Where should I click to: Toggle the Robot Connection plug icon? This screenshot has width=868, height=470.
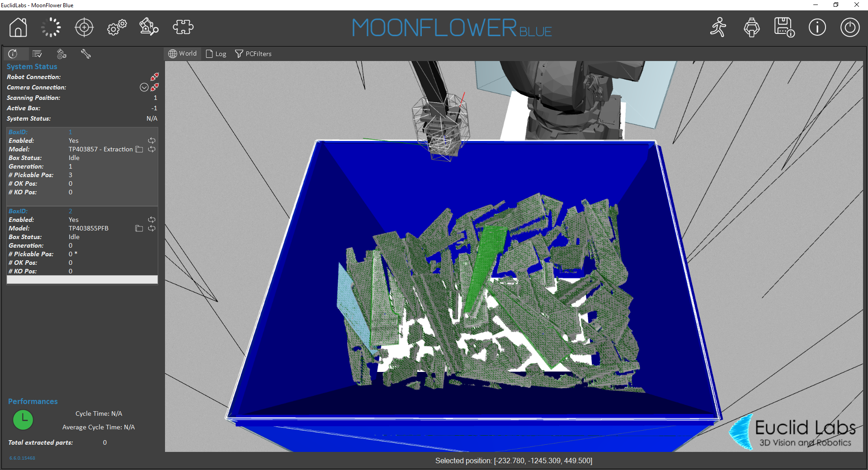(x=155, y=77)
